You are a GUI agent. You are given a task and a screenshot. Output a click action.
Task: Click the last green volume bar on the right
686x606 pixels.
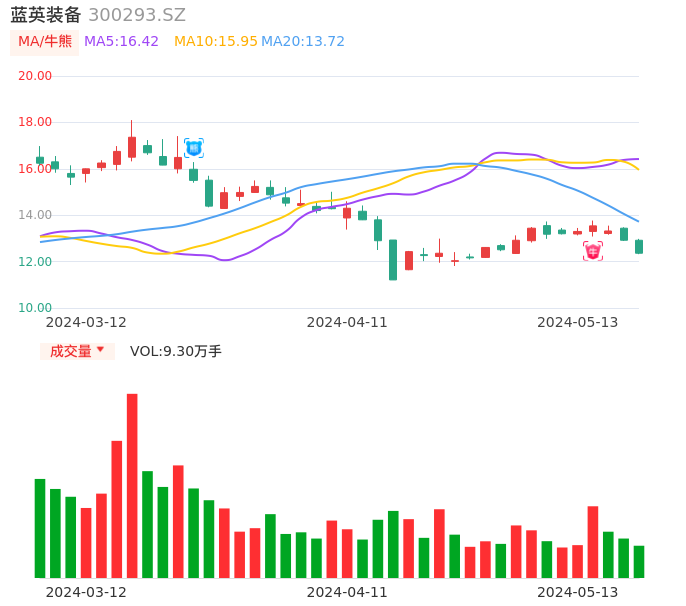point(639,562)
